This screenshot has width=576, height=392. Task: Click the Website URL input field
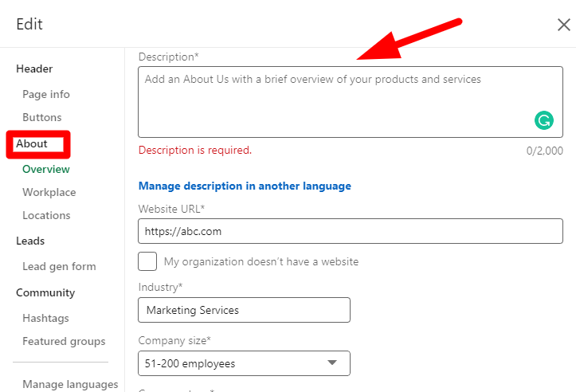click(351, 231)
